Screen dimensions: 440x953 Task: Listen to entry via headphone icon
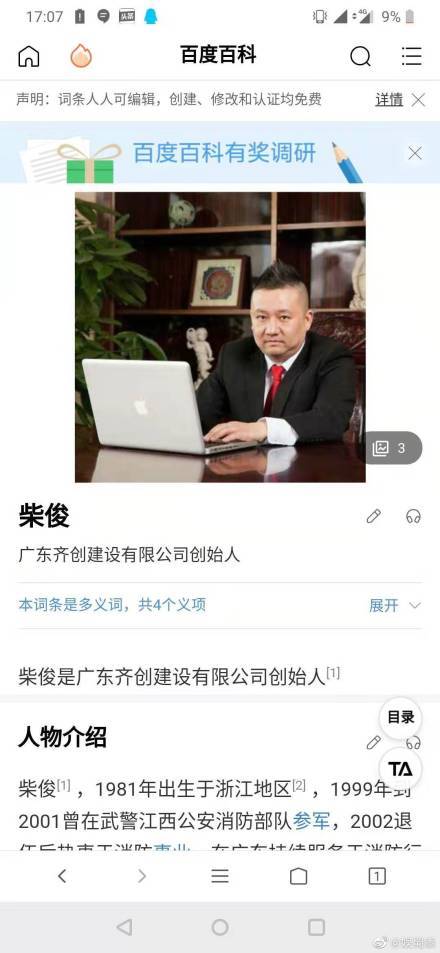(414, 517)
